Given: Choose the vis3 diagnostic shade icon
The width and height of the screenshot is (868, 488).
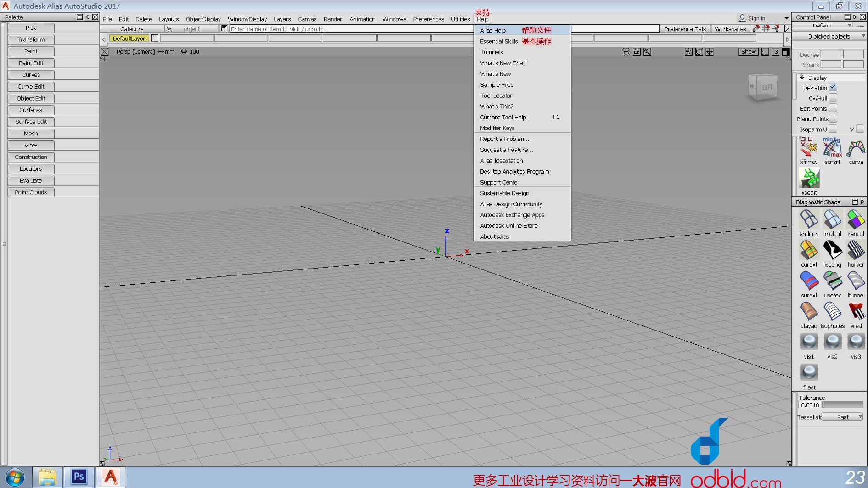Looking at the screenshot, I should tap(856, 342).
